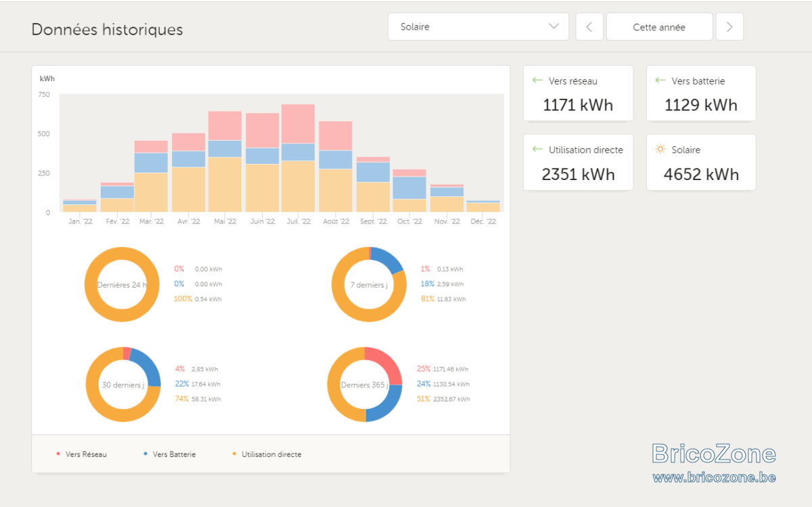Click the '17.64 kWh' value text
The width and height of the screenshot is (812, 507).
[x=206, y=384]
